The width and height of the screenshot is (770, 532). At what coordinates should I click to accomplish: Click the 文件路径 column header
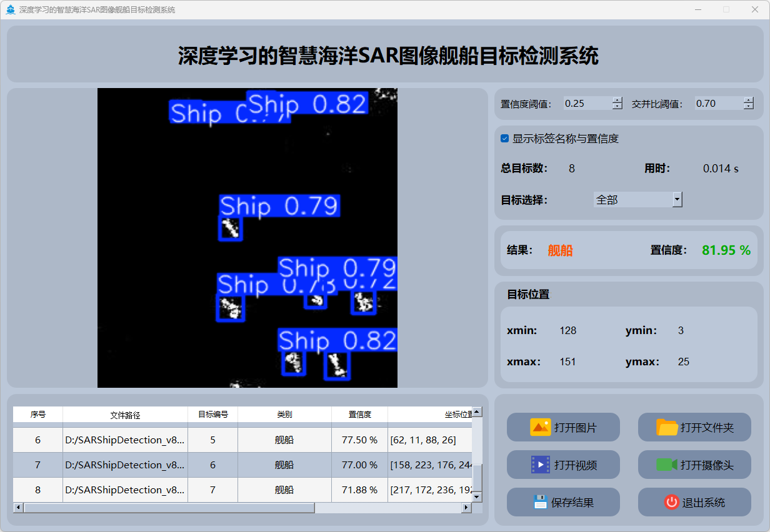pyautogui.click(x=126, y=415)
